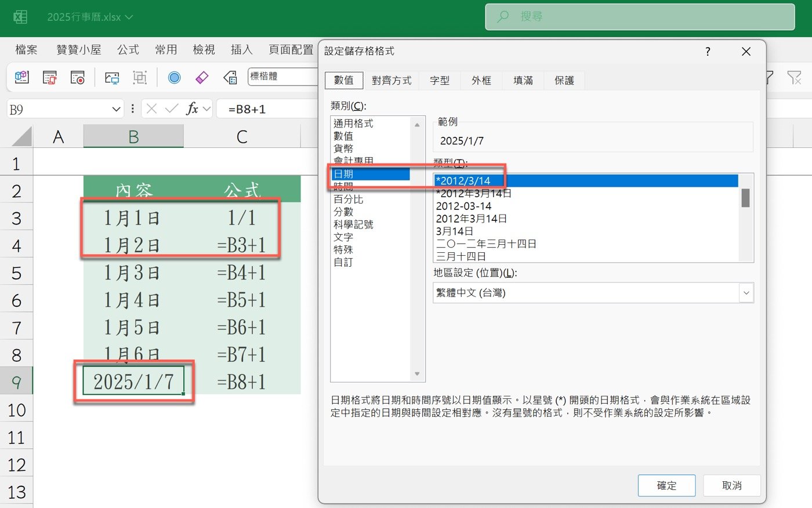This screenshot has width=812, height=508.
Task: Select the purple eraser tool icon
Action: click(x=202, y=77)
